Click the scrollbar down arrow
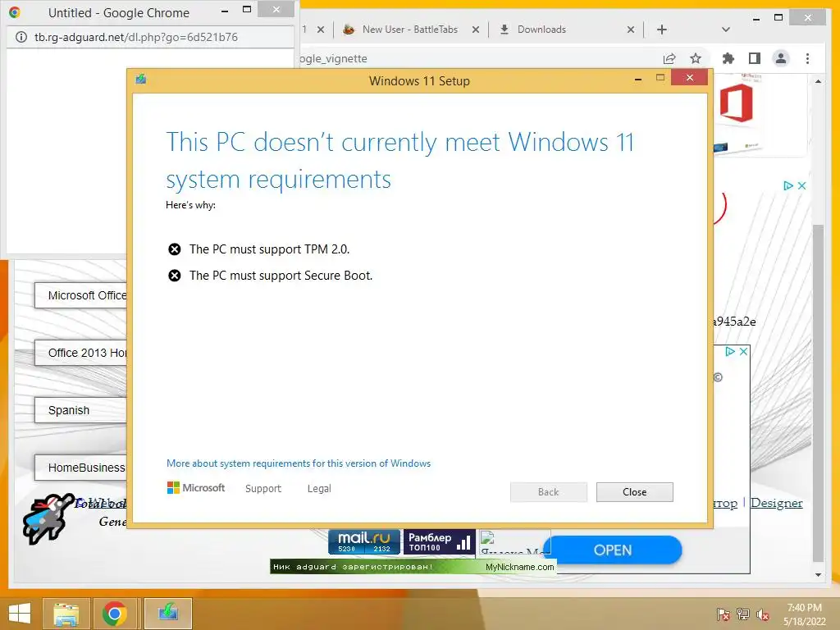Screen dimensions: 840x630 [x=818, y=575]
